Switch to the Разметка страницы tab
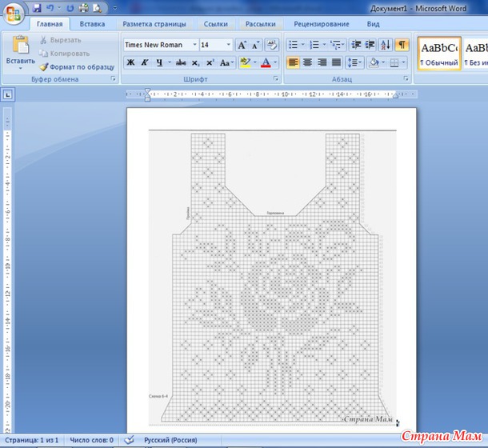The image size is (488, 448). (154, 24)
